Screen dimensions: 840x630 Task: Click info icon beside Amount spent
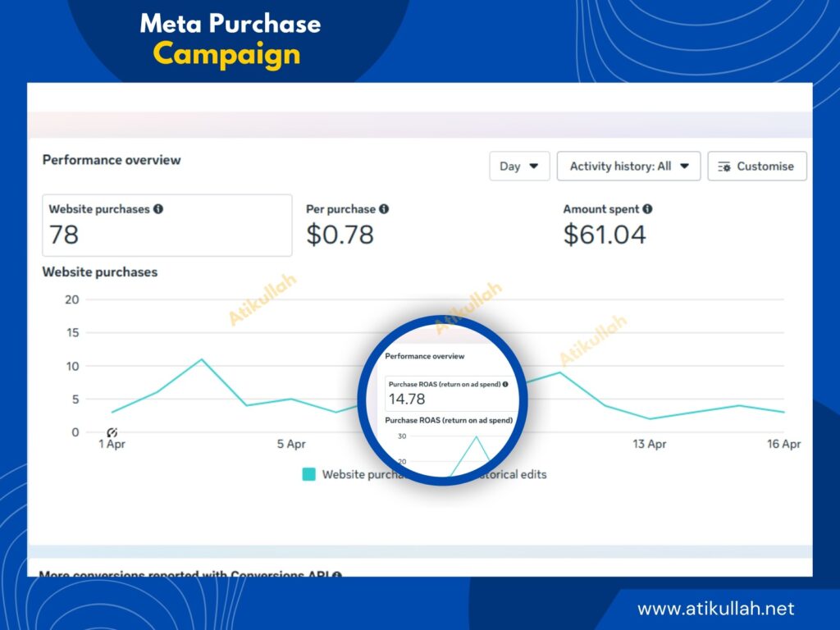click(x=647, y=209)
